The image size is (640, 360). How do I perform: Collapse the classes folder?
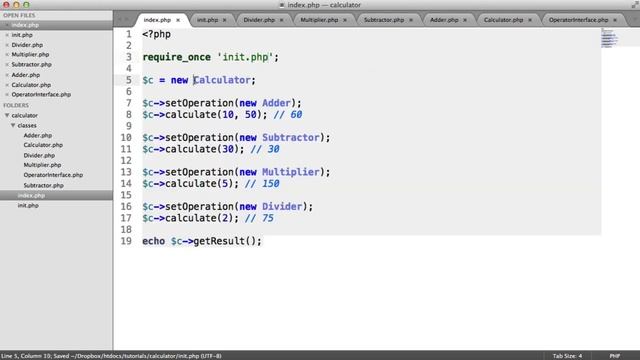[x=13, y=125]
